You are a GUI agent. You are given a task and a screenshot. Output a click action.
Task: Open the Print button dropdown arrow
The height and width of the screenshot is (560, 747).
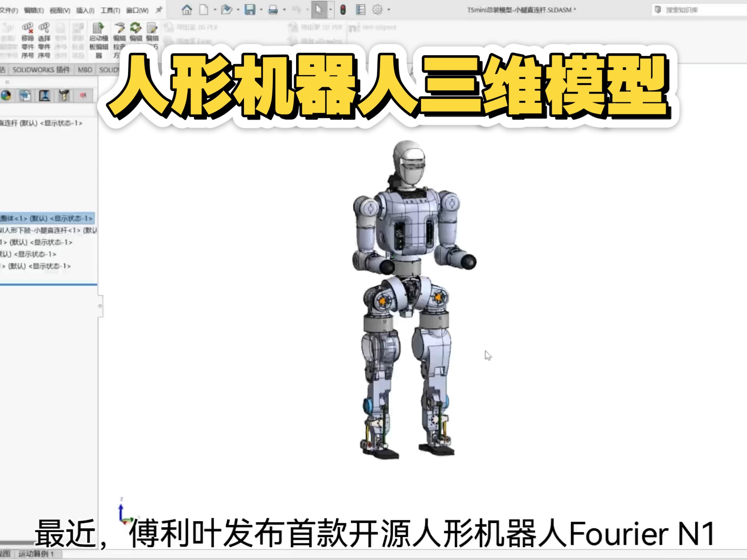(x=284, y=10)
